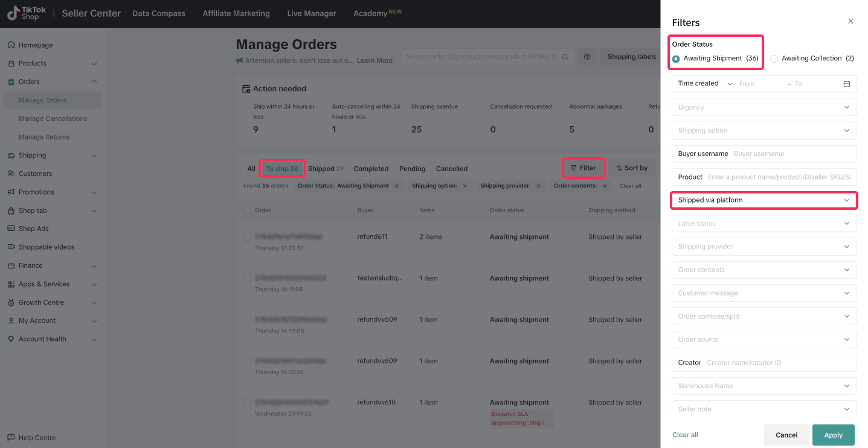The height and width of the screenshot is (448, 868).
Task: Select the Awaiting Shipment radio button
Action: point(676,59)
